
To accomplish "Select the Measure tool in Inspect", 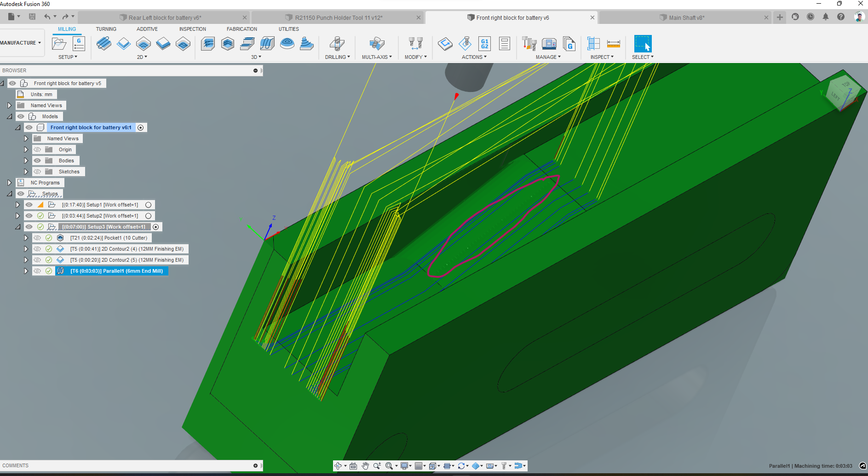I will 613,44.
